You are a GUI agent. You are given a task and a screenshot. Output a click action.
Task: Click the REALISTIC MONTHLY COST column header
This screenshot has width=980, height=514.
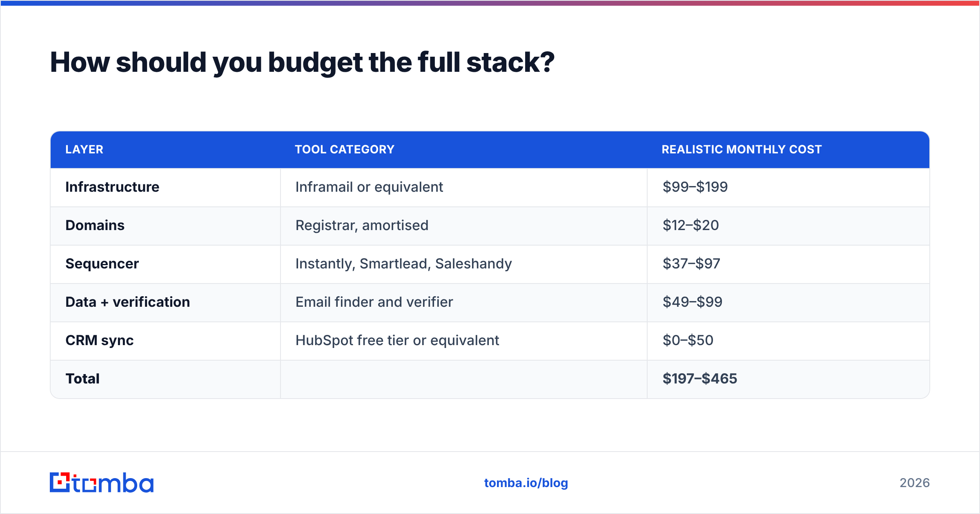click(x=742, y=149)
